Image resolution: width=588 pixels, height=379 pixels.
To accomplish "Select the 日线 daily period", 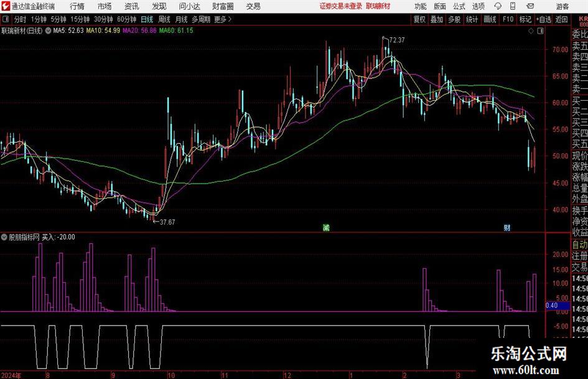I will [147, 19].
